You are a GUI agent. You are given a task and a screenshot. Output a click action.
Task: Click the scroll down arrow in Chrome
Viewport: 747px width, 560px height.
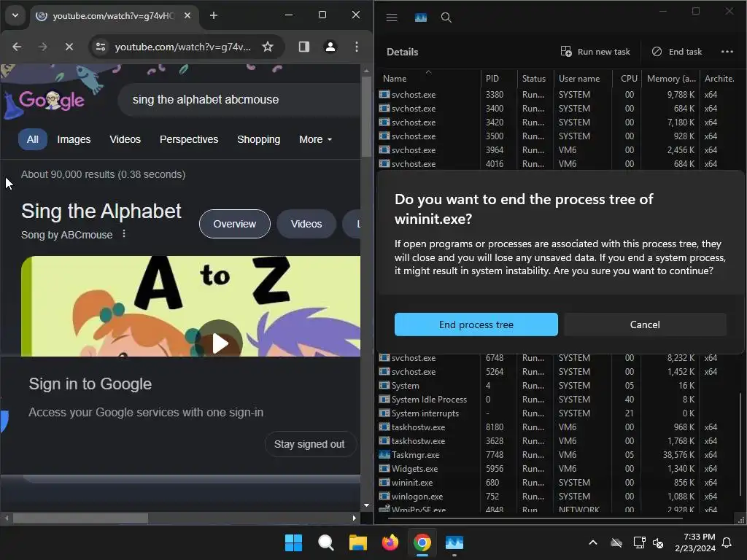pyautogui.click(x=366, y=505)
